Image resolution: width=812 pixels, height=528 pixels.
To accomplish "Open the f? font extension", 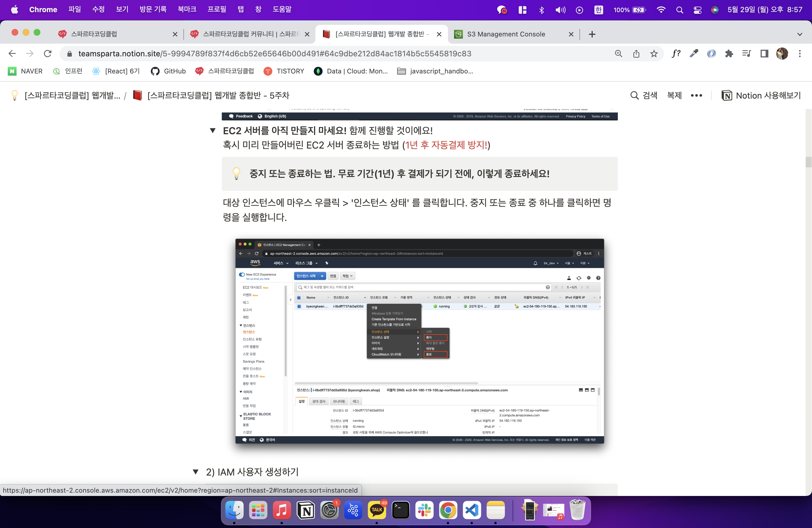I will click(676, 54).
